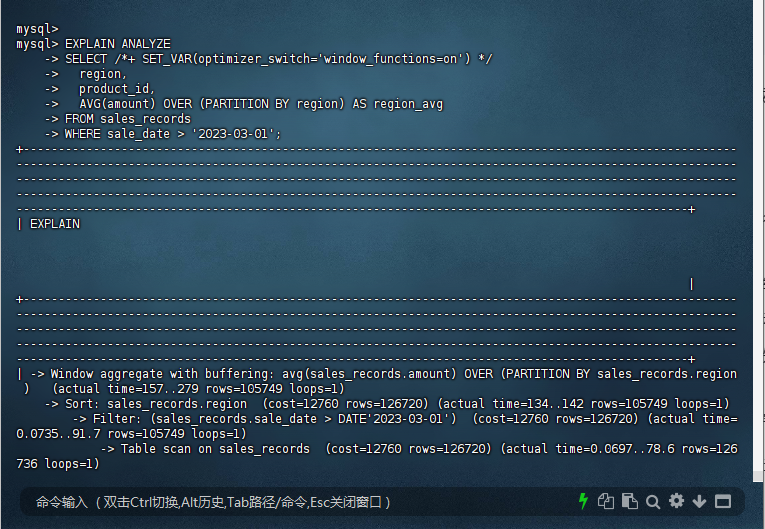Click '736 loops=1)' on last line

click(x=58, y=464)
